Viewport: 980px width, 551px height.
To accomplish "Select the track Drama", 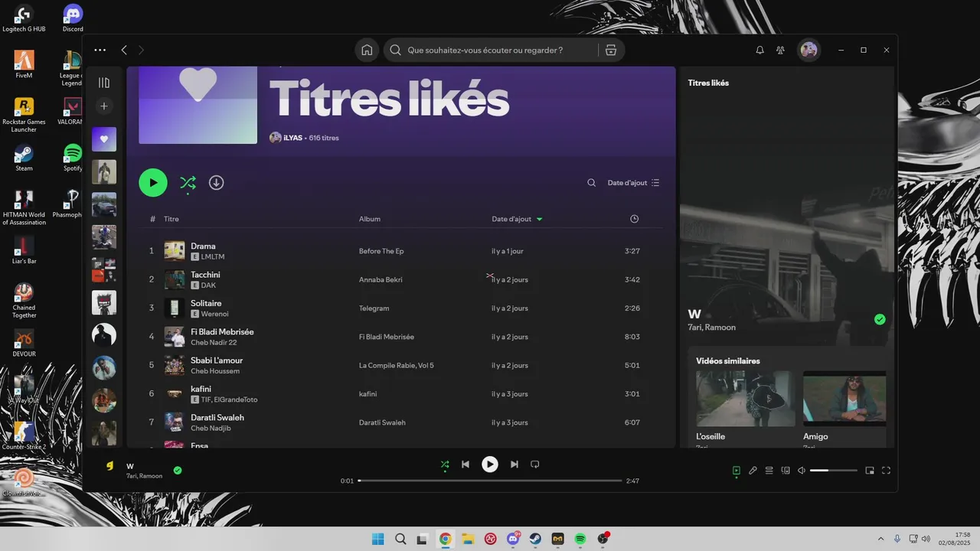I will (203, 246).
